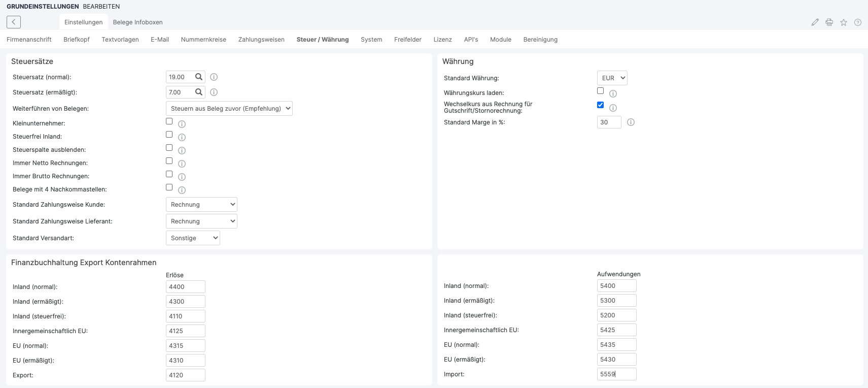Image resolution: width=868 pixels, height=388 pixels.
Task: Open the Standard Versandart dropdown
Action: [x=193, y=238]
